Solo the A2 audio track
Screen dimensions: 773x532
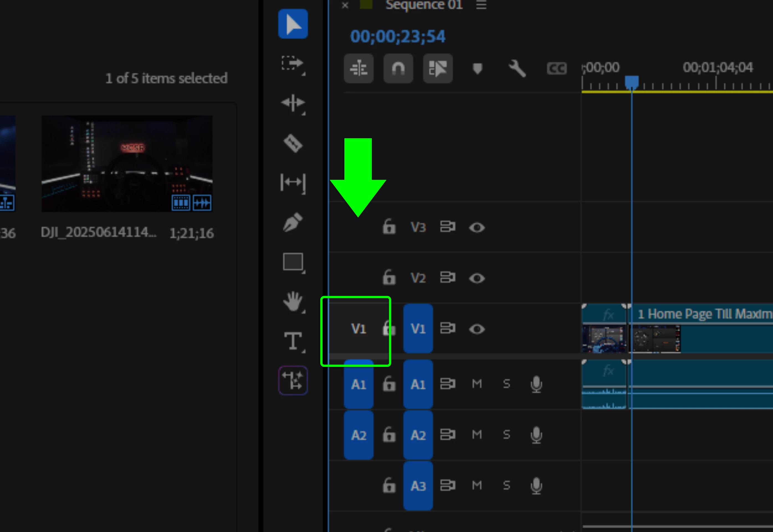(506, 435)
